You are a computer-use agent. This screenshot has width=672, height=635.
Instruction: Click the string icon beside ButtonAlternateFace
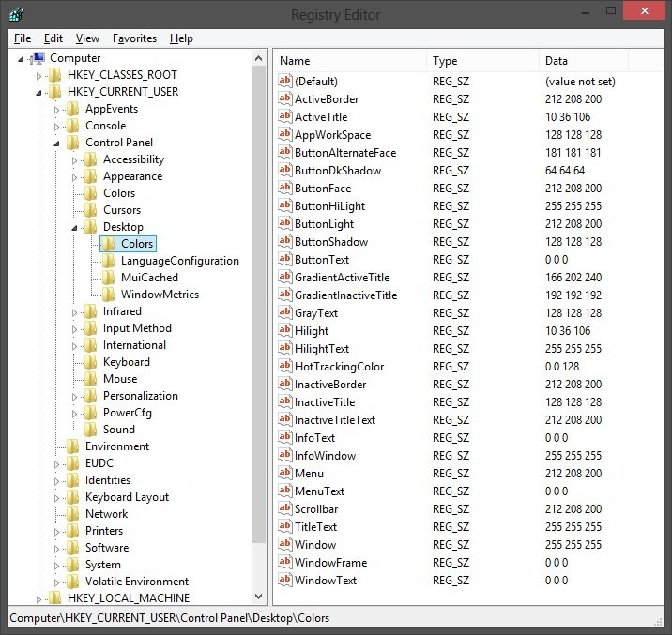(x=285, y=153)
